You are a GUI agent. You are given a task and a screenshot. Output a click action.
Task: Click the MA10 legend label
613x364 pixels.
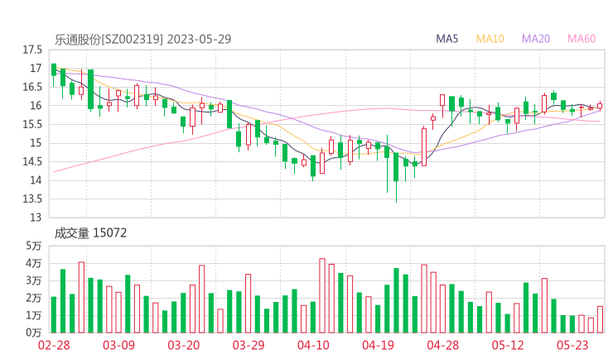point(490,39)
